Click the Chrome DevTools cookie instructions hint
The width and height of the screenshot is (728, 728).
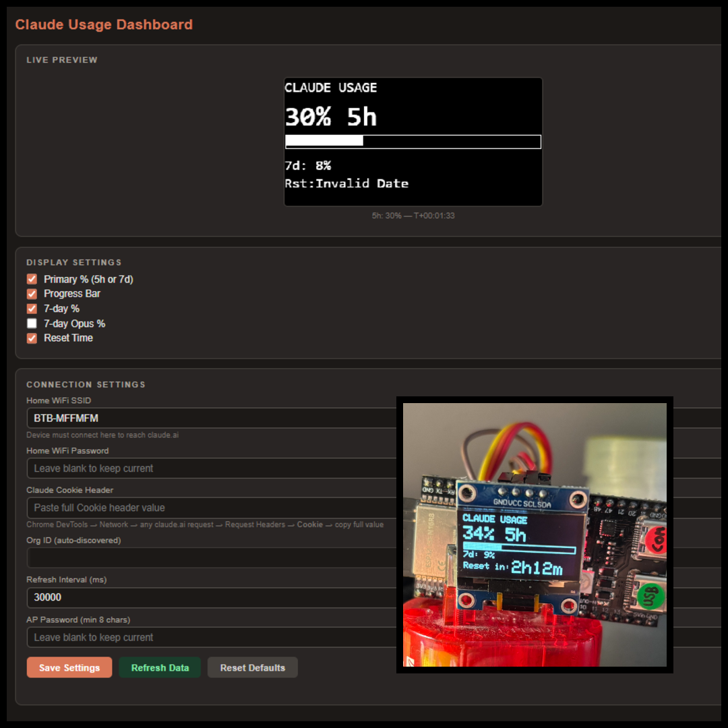point(205,524)
